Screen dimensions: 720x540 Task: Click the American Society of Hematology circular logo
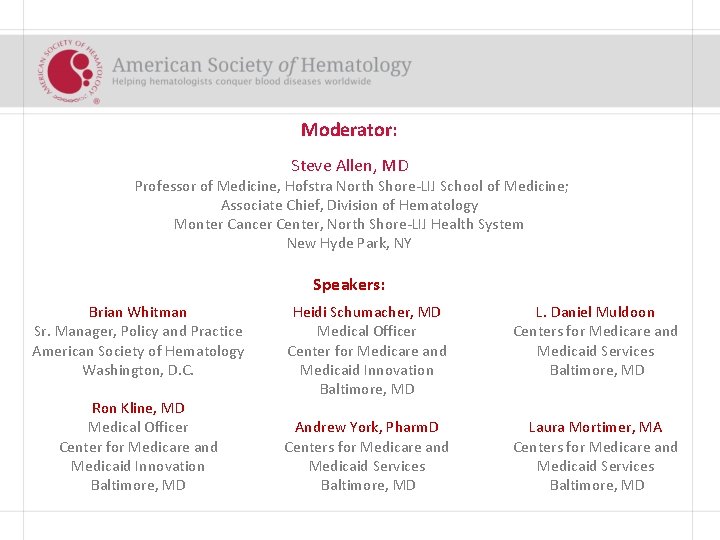[x=69, y=71]
